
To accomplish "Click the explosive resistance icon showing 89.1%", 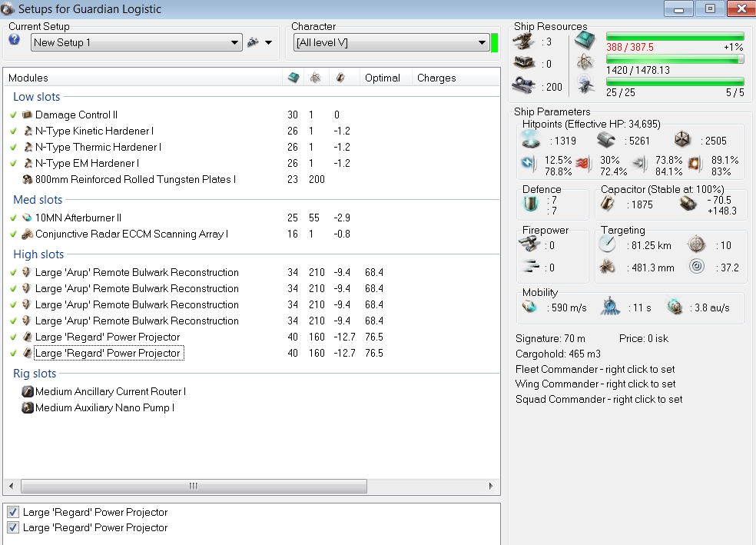I will coord(695,164).
